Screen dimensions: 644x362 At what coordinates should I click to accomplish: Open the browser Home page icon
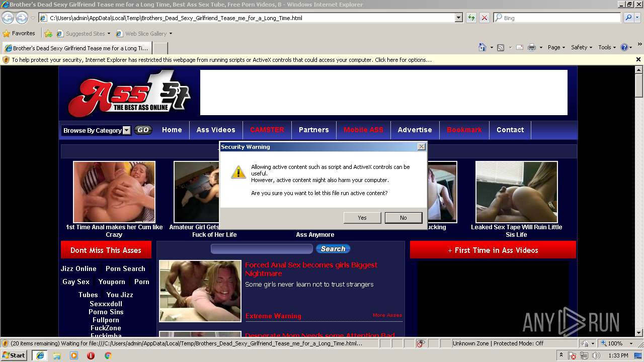tap(482, 47)
